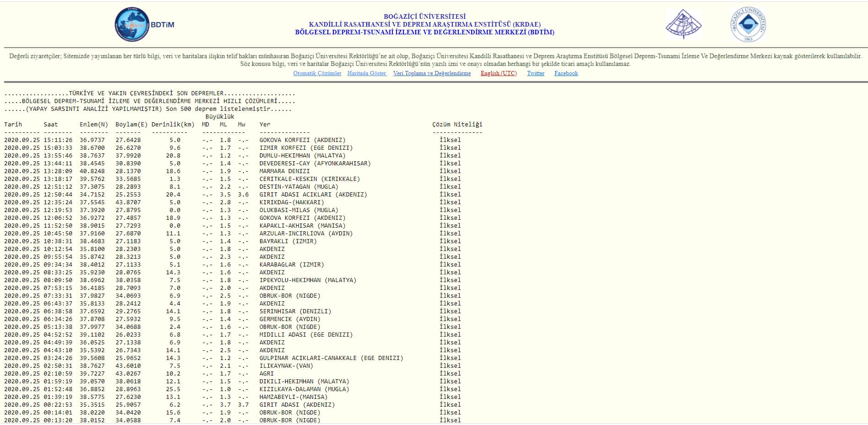Open the Otomatik Çözümler link
868x425 pixels.
click(317, 73)
